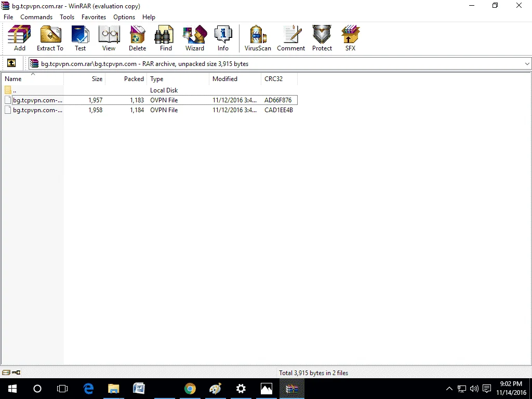Screen dimensions: 532x399
Task: Open Chrome from taskbar
Action: [x=190, y=389]
